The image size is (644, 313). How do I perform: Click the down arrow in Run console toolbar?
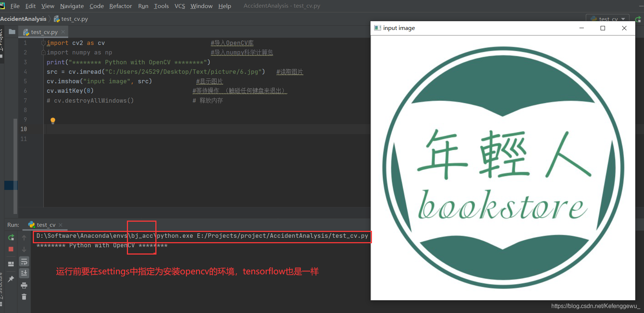click(24, 249)
